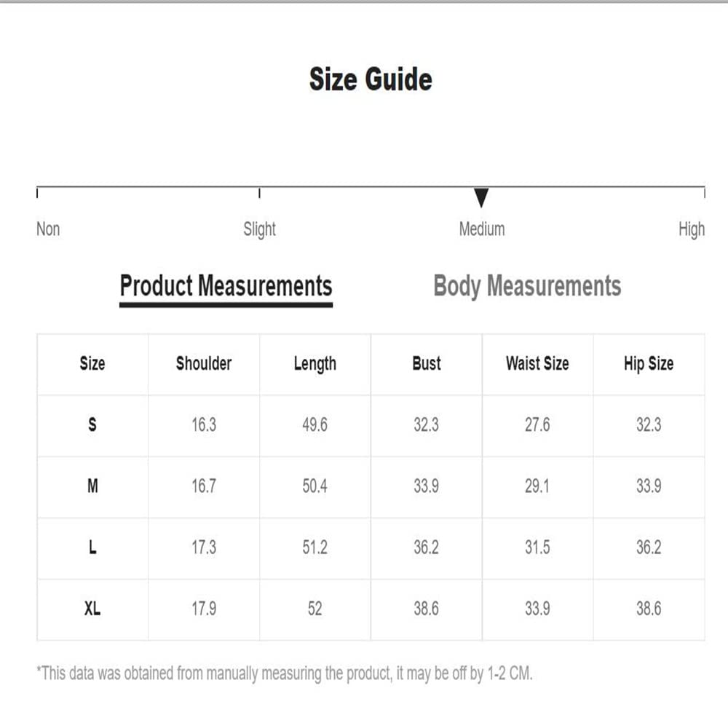Switch to Body Measurements tab
The image size is (728, 728).
(x=527, y=286)
